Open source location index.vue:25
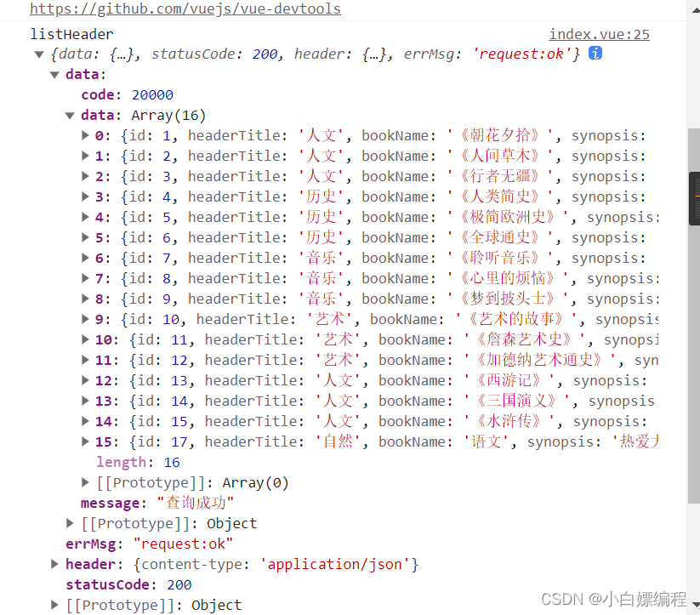700x615 pixels. 599,34
